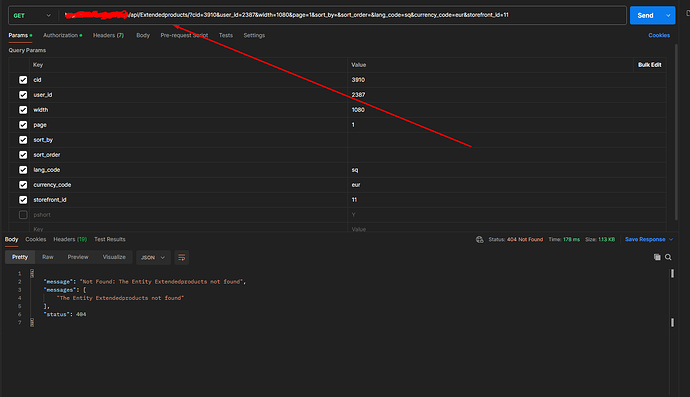The width and height of the screenshot is (690, 397).
Task: Click Save Response
Action: (x=645, y=239)
